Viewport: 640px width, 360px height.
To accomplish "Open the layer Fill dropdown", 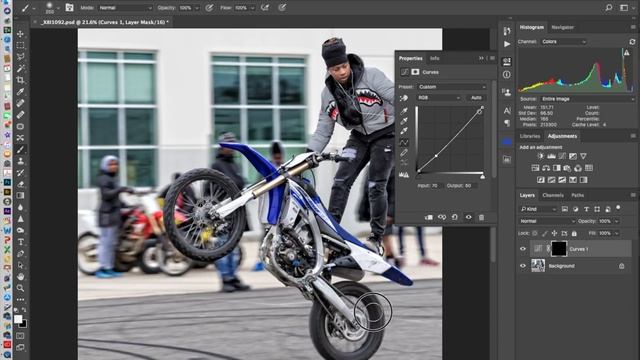I will point(617,233).
